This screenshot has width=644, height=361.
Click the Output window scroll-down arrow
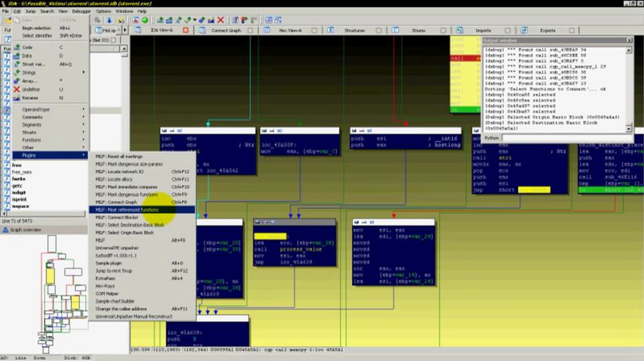tap(628, 129)
